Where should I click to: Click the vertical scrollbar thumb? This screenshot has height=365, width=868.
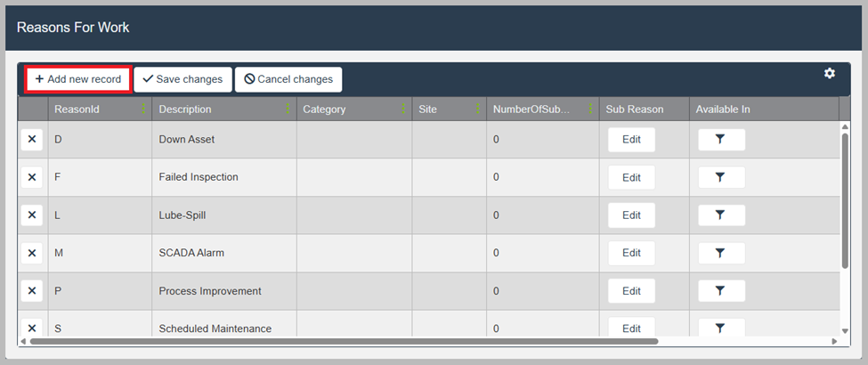click(x=844, y=200)
